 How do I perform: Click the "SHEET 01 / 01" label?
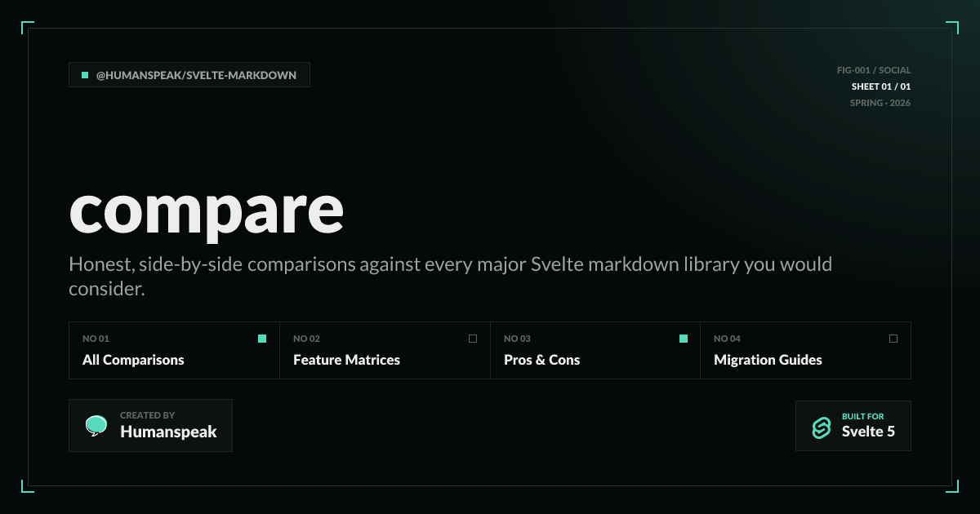click(881, 86)
